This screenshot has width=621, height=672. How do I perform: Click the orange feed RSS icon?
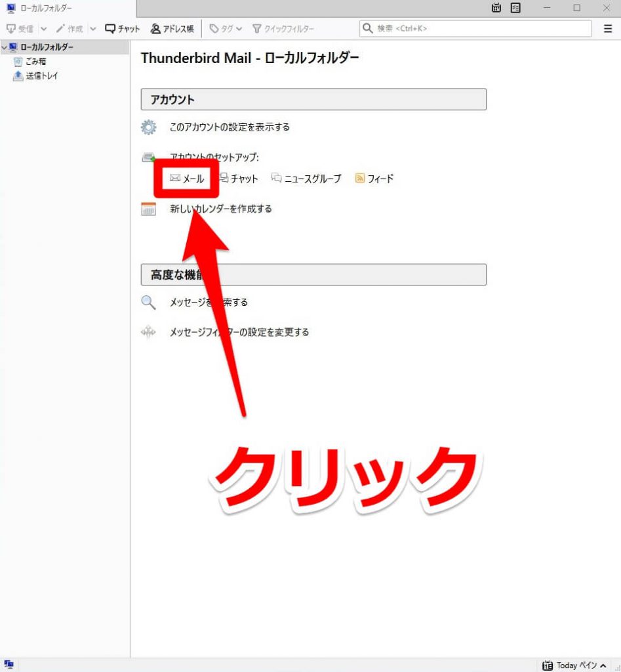(360, 178)
